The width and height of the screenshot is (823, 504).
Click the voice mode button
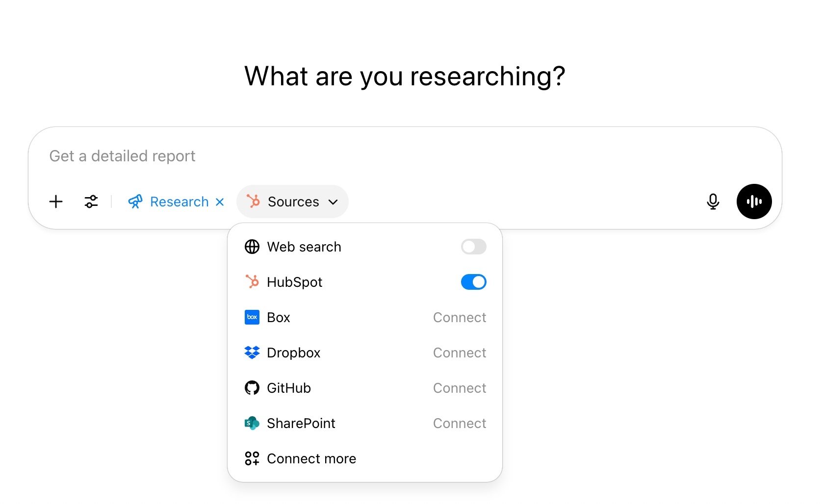pos(754,202)
